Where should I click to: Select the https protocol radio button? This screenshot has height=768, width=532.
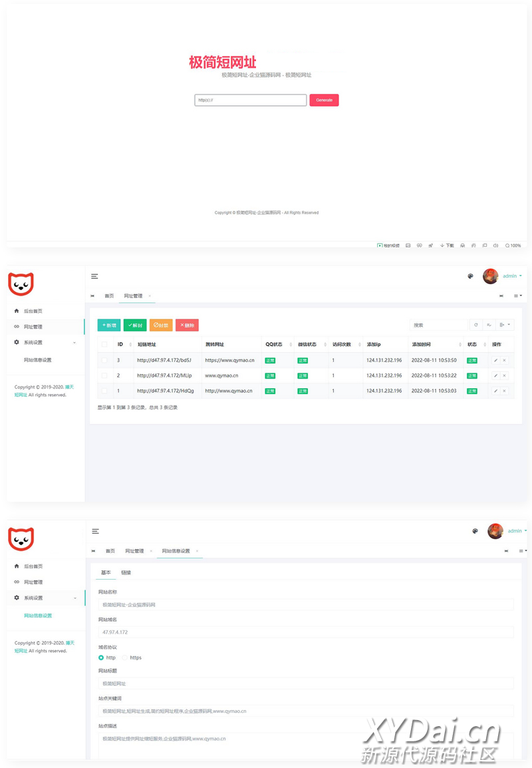tap(125, 658)
